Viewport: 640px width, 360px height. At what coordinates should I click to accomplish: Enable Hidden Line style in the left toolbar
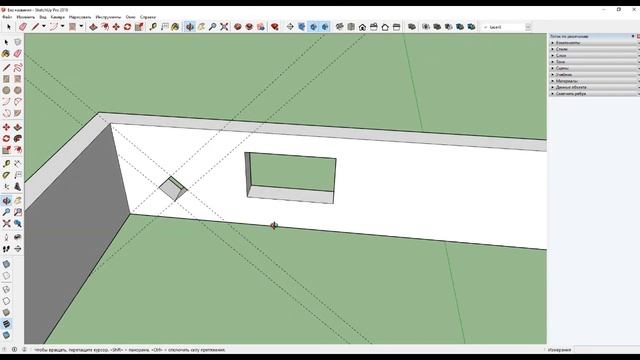[x=6, y=301]
